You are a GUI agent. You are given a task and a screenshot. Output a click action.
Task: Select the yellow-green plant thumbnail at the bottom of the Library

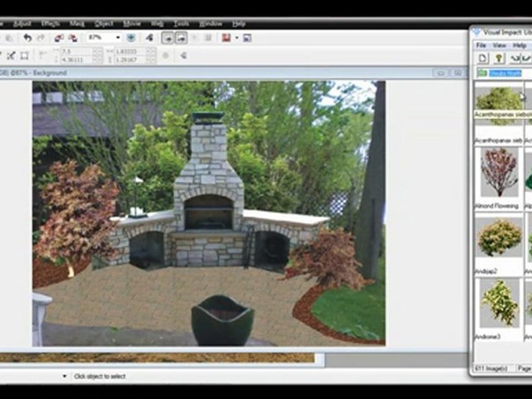click(499, 303)
